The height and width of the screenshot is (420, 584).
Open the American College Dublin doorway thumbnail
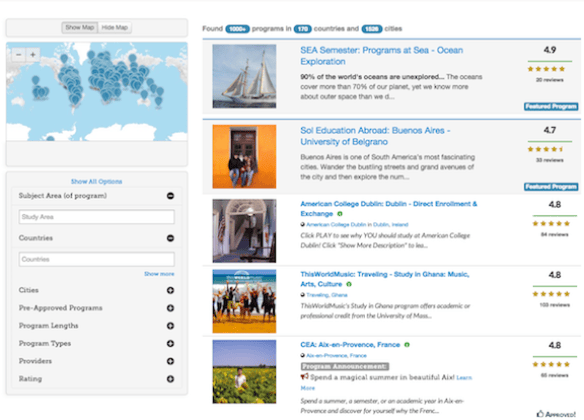pyautogui.click(x=244, y=231)
